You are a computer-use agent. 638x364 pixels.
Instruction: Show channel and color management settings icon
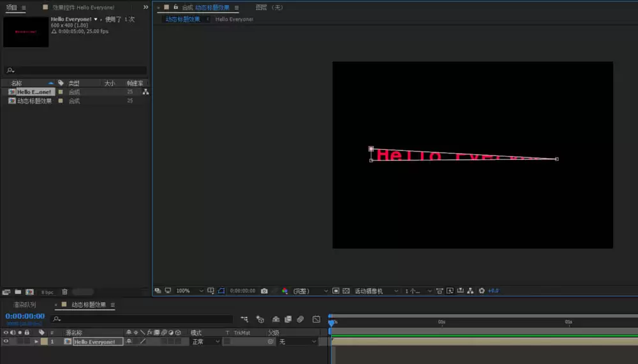(285, 291)
